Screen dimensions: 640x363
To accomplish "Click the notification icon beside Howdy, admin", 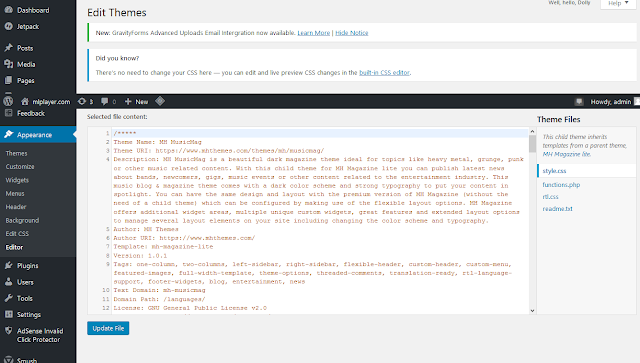I will (579, 102).
